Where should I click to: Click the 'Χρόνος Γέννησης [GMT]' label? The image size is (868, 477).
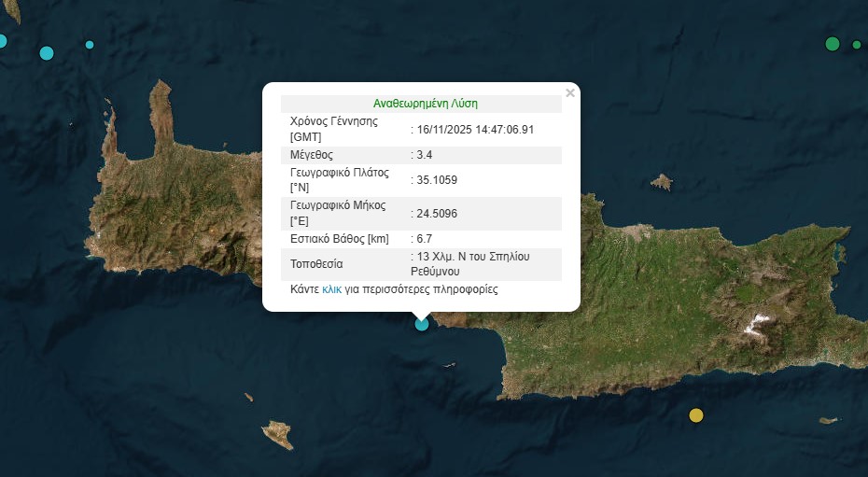[x=334, y=129]
